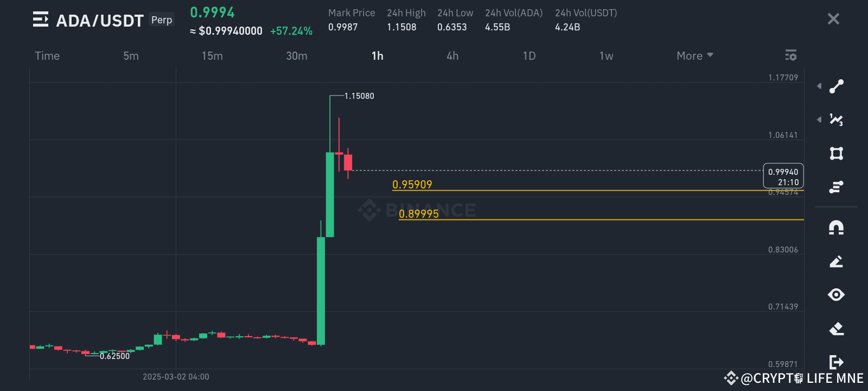Viewport: 868px width, 391px height.
Task: Select the rectangle shape tool
Action: [836, 154]
